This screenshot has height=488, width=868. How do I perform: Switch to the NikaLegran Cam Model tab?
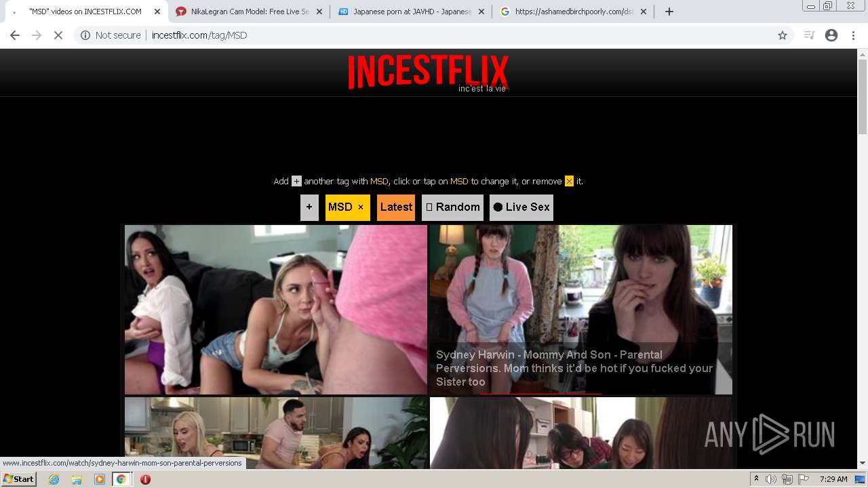(249, 12)
